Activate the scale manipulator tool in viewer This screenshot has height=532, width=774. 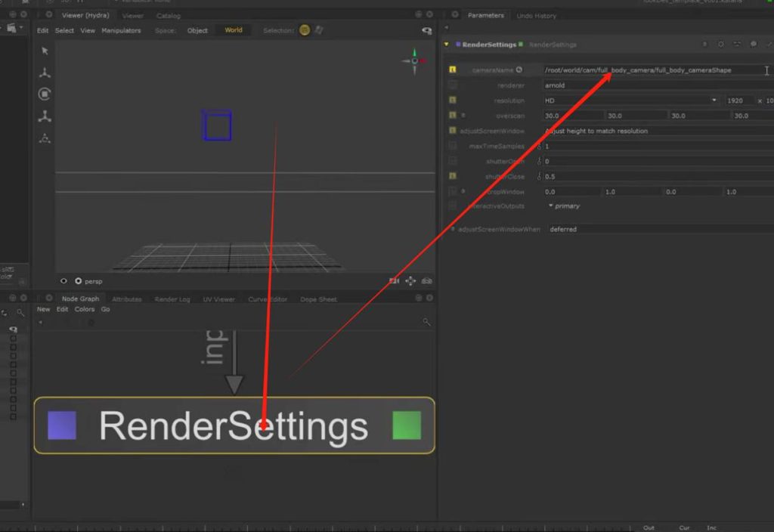(x=45, y=116)
